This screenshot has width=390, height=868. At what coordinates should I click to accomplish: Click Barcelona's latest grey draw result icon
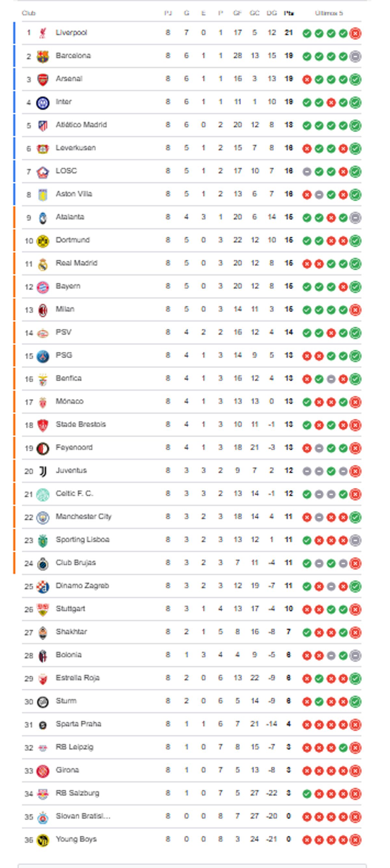355,56
